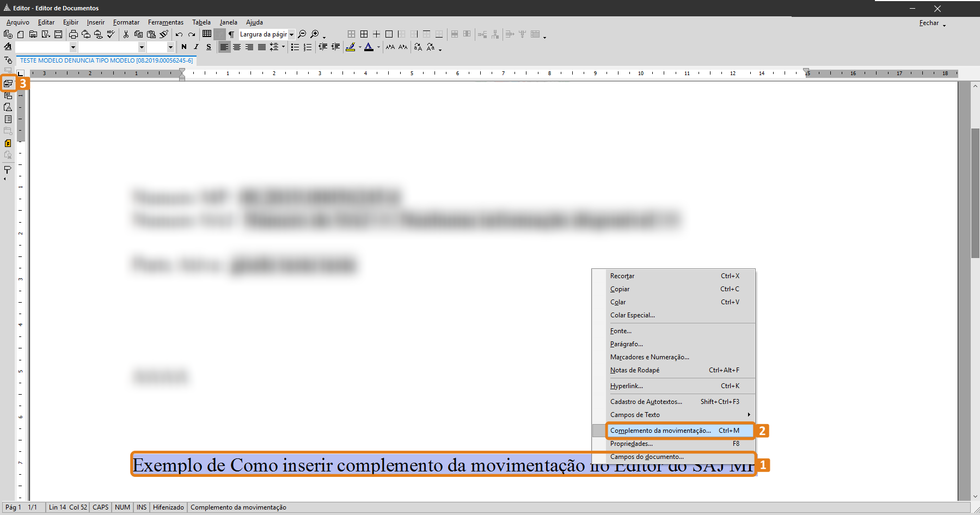Open the insert table grid icon
The height and width of the screenshot is (515, 980).
pos(207,34)
